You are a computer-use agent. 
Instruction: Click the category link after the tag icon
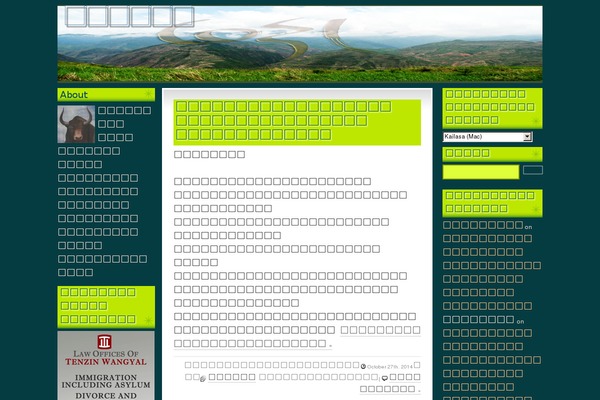[232, 377]
